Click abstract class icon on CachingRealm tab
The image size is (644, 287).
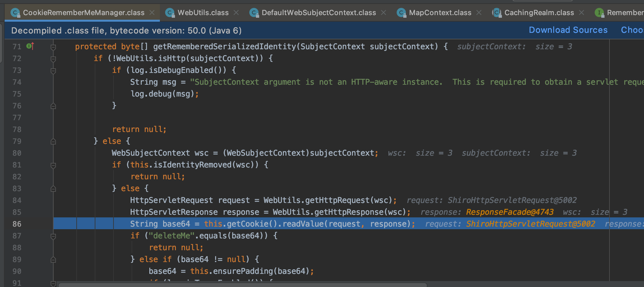click(497, 13)
